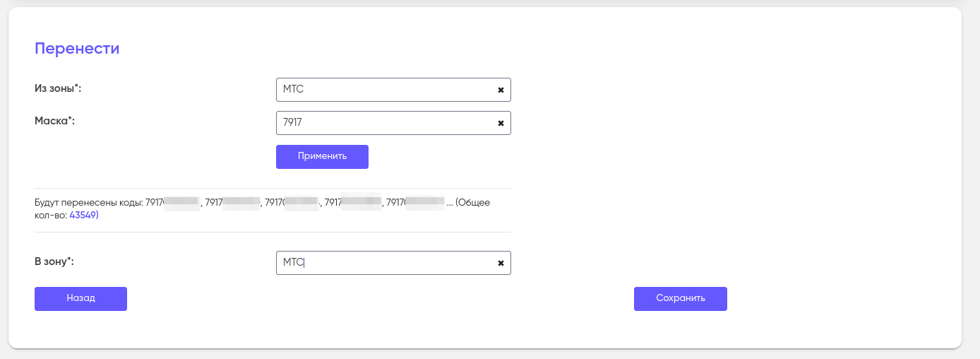The height and width of the screenshot is (359, 980).
Task: Open the total count link 43549
Action: (x=83, y=215)
